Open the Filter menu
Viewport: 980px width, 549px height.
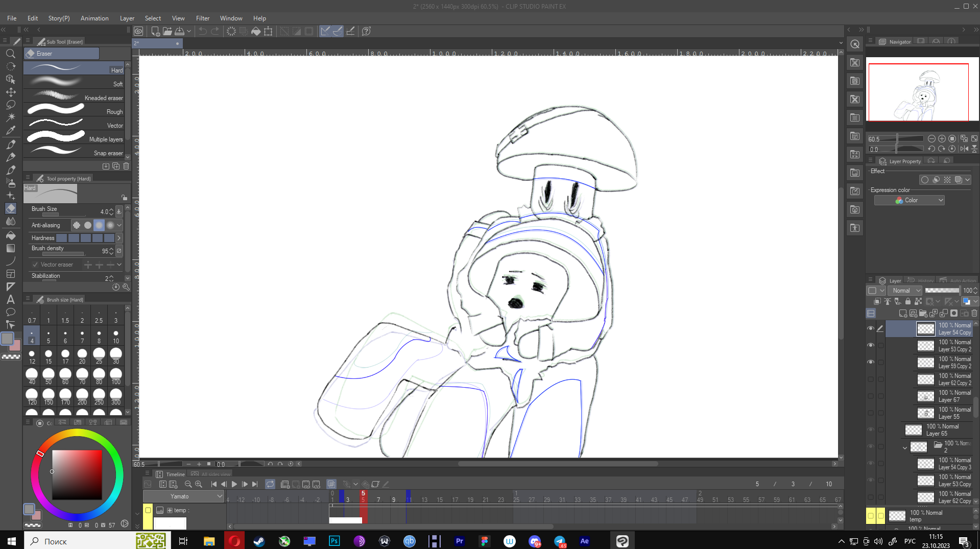point(202,18)
